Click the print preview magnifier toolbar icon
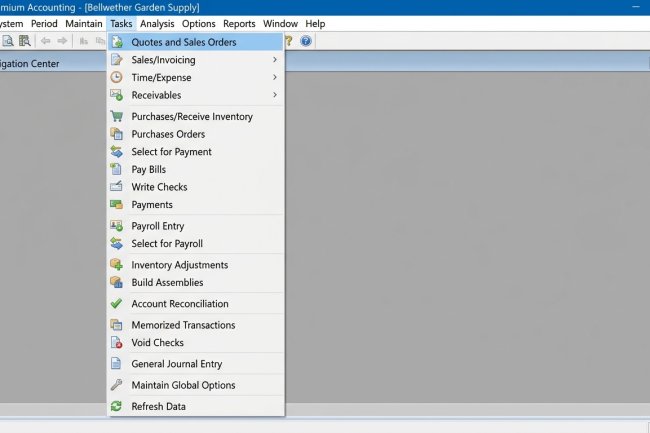This screenshot has width=650, height=433. point(8,41)
